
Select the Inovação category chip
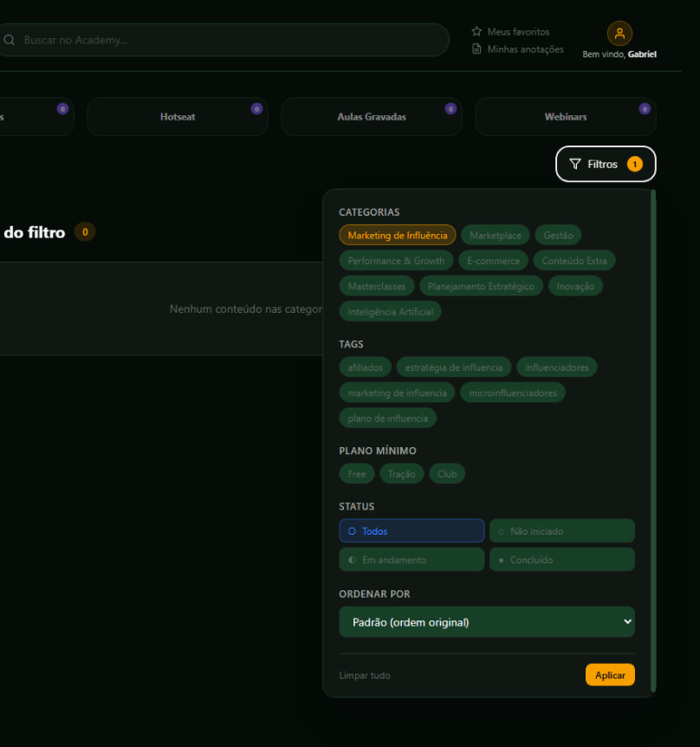(x=575, y=286)
